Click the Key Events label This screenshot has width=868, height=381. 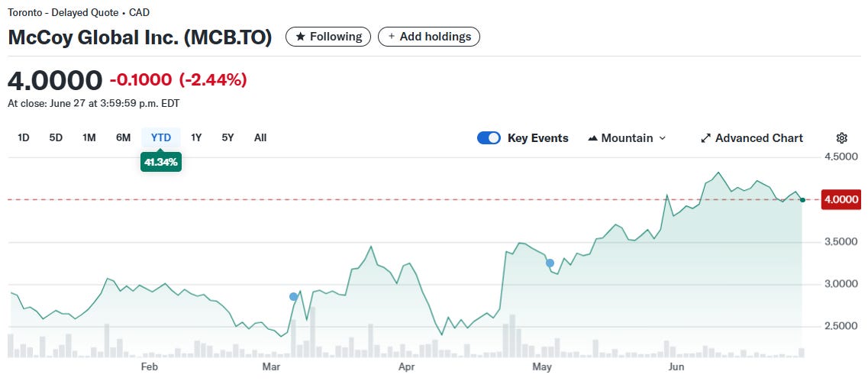click(x=538, y=138)
